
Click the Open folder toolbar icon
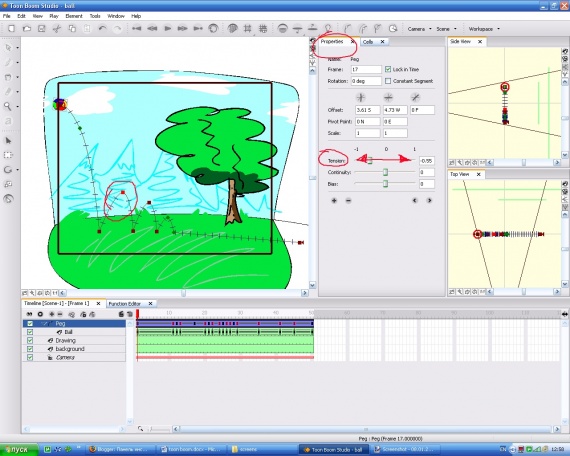click(x=27, y=29)
